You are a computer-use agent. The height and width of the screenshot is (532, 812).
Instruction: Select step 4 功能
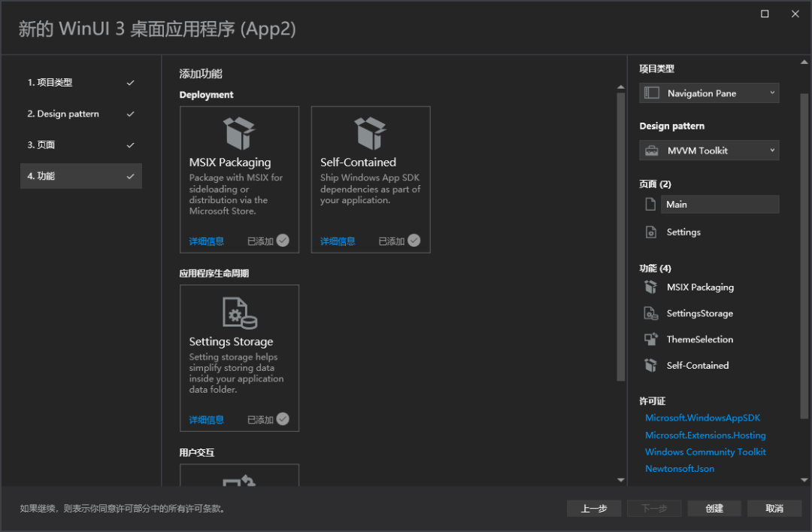click(80, 176)
